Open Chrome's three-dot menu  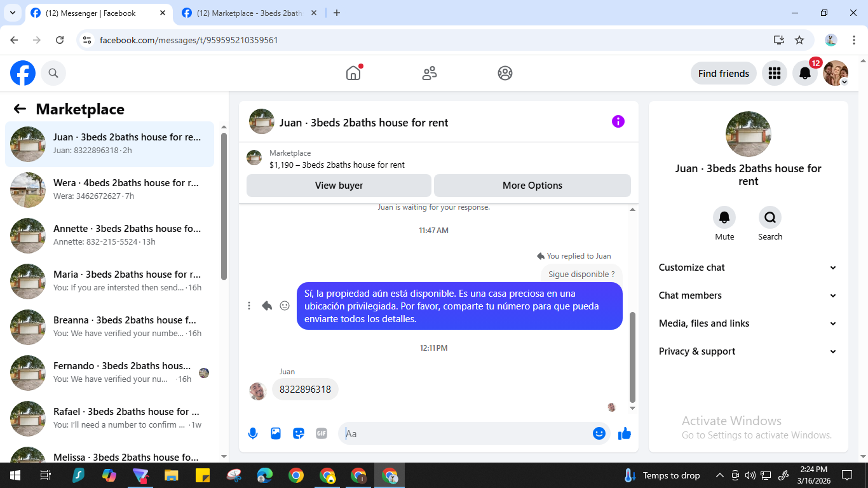(854, 40)
